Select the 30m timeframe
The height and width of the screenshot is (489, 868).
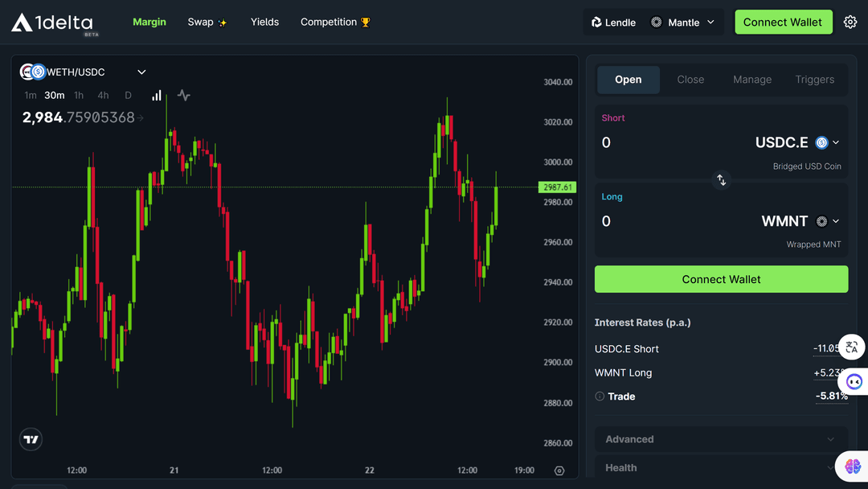(55, 95)
